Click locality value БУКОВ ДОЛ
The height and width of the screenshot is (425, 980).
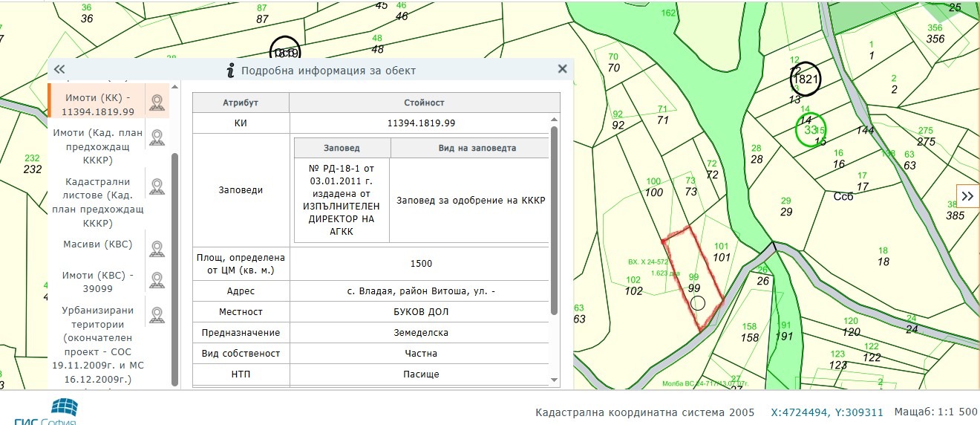pos(422,312)
